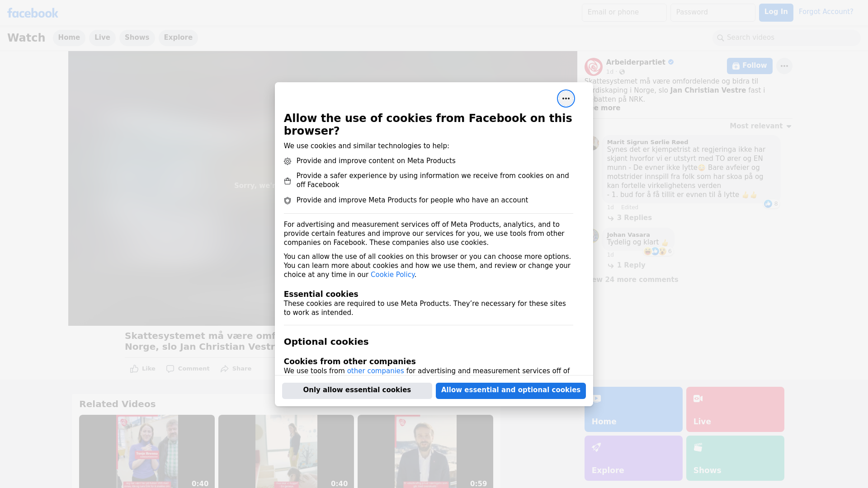Click the Arbeiderpartiet profile avatar
Image resolution: width=868 pixels, height=488 pixels.
(593, 66)
